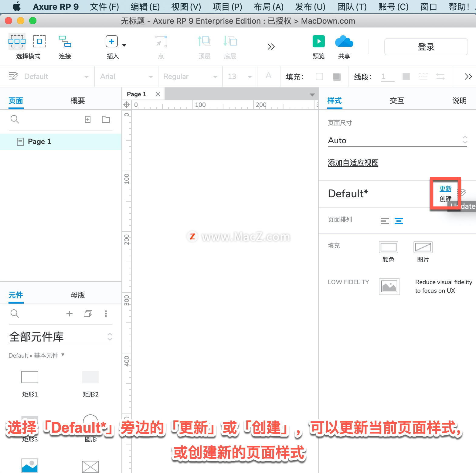Switch to the Style (样式) tab
Image resolution: width=476 pixels, height=473 pixels.
coord(335,100)
